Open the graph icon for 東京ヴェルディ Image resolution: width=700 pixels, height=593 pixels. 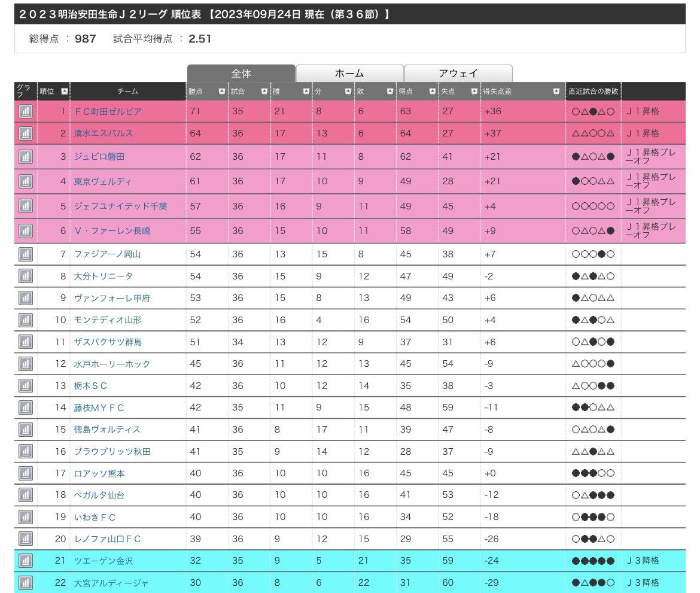pos(25,181)
